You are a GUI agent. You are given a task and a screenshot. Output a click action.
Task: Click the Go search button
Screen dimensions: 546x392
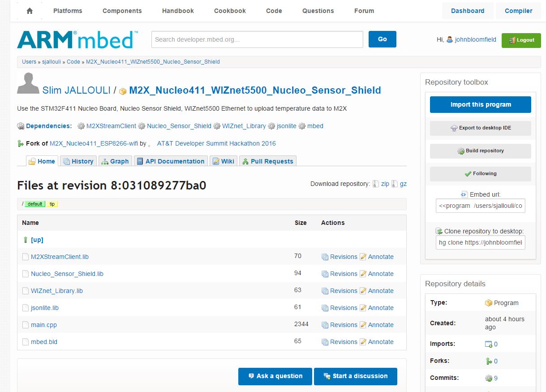[382, 39]
